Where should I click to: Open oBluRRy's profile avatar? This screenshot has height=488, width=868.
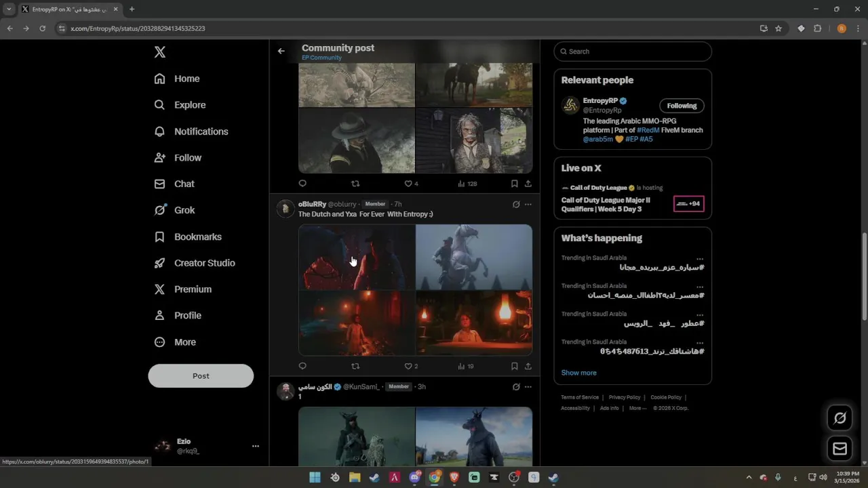click(285, 208)
